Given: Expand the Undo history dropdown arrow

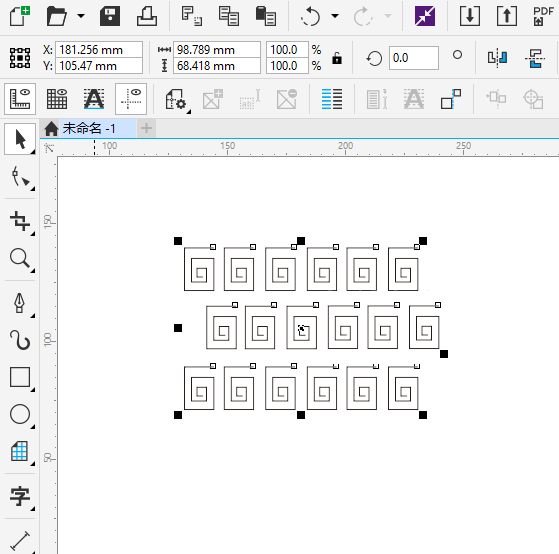Looking at the screenshot, I should coord(335,16).
